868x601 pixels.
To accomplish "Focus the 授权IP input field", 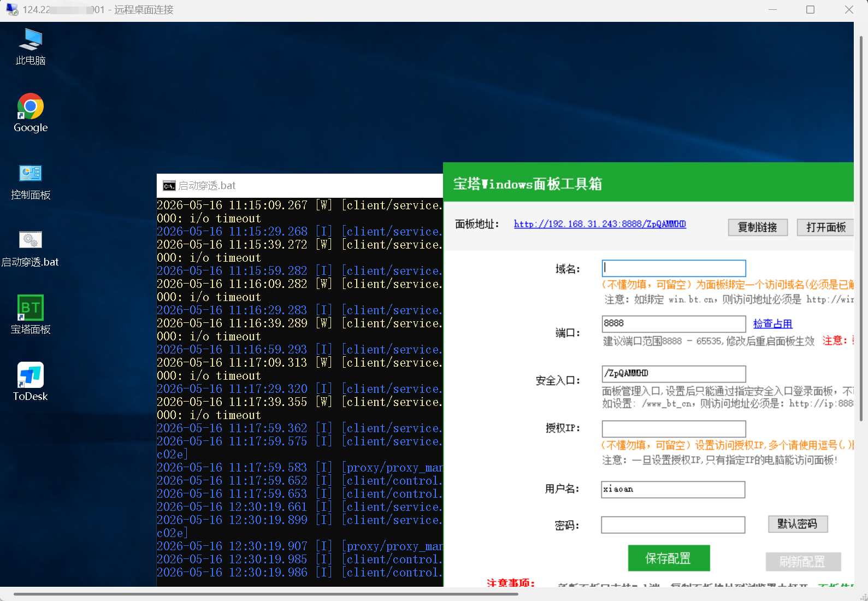I will coord(674,428).
